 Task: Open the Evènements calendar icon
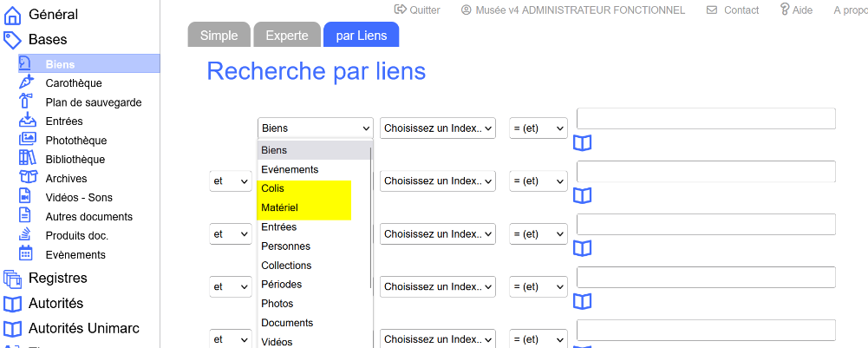point(26,254)
